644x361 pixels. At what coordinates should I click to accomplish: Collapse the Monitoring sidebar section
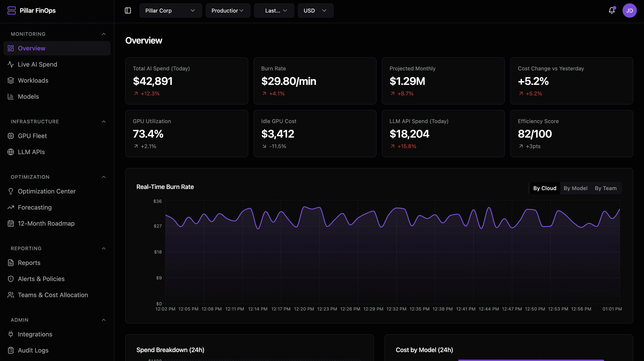click(x=104, y=34)
